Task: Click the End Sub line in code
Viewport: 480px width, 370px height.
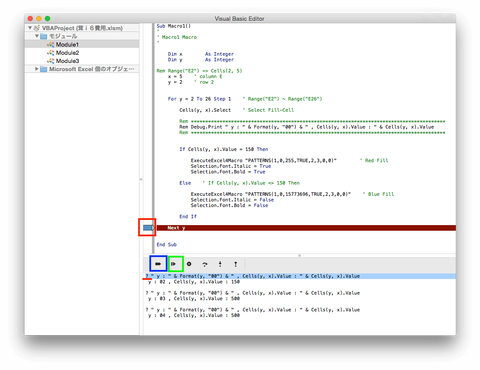Action: point(167,245)
